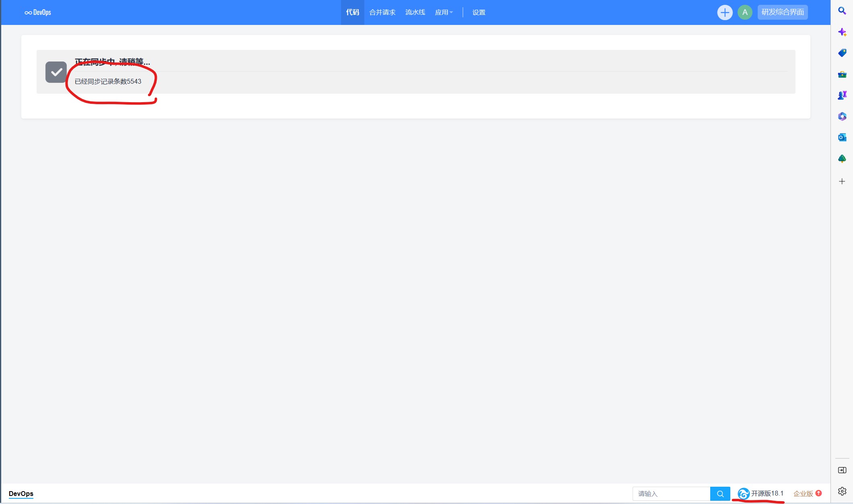Click the 企业版 upgrade link

click(807, 494)
